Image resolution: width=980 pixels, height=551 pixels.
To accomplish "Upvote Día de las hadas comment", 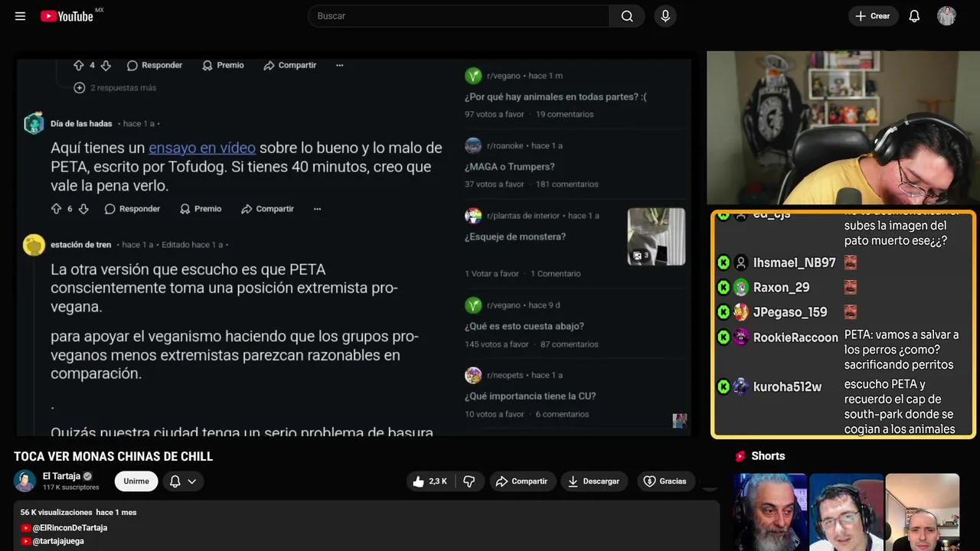I will coord(56,209).
